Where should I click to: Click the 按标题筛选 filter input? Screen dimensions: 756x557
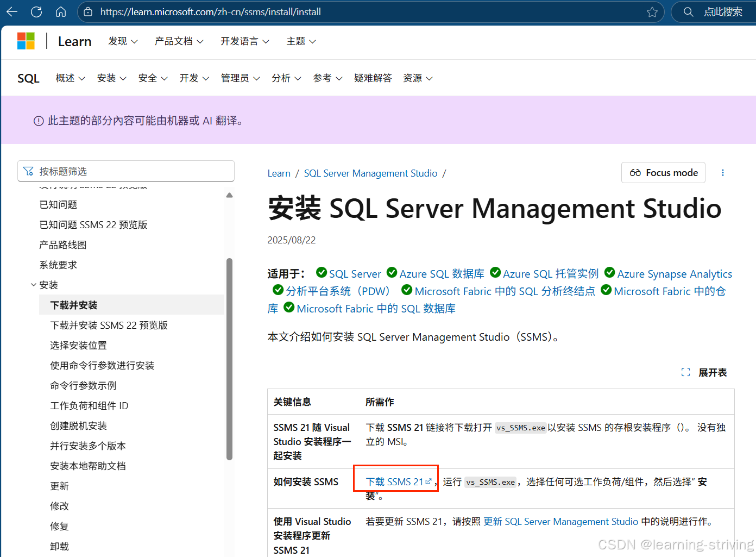pyautogui.click(x=126, y=171)
